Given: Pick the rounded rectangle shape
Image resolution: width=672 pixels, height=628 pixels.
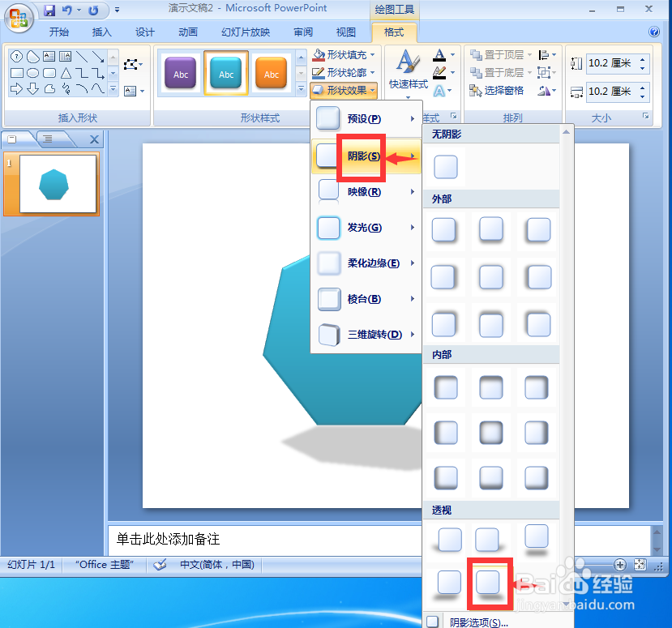Looking at the screenshot, I should click(x=49, y=73).
